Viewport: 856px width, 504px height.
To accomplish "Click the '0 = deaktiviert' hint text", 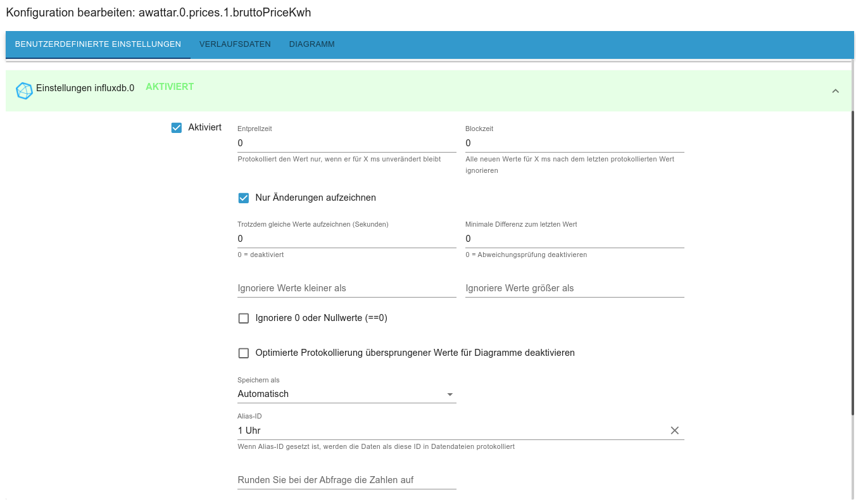I will click(x=261, y=255).
